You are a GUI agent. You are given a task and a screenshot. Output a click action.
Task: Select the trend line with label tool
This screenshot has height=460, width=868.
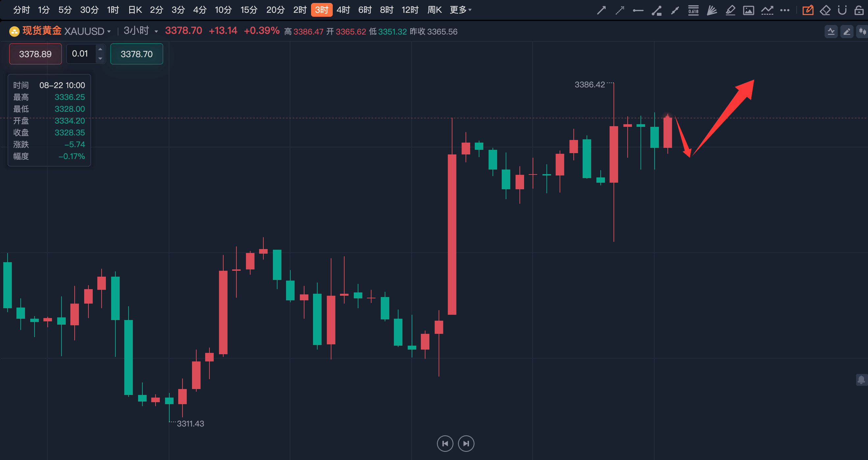tap(656, 11)
